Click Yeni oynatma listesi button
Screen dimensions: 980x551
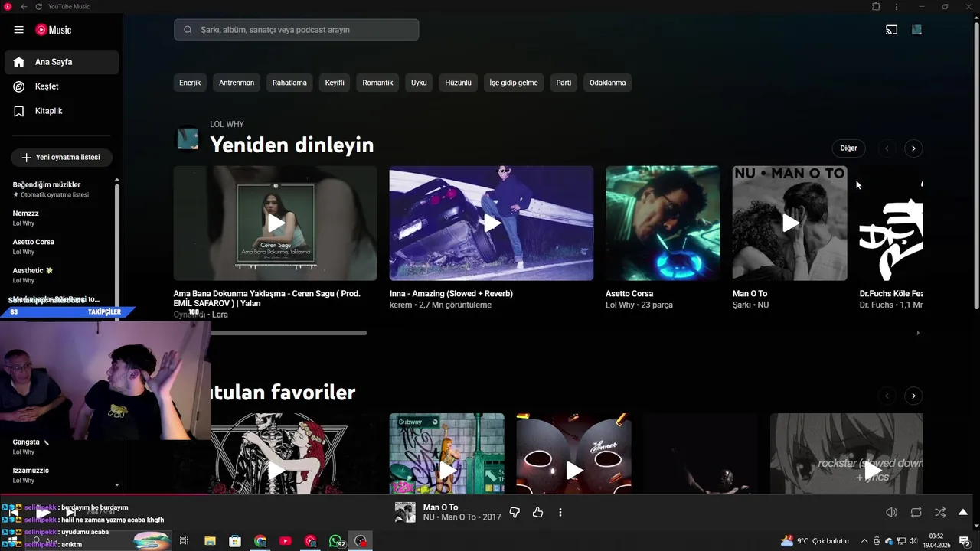coord(61,157)
